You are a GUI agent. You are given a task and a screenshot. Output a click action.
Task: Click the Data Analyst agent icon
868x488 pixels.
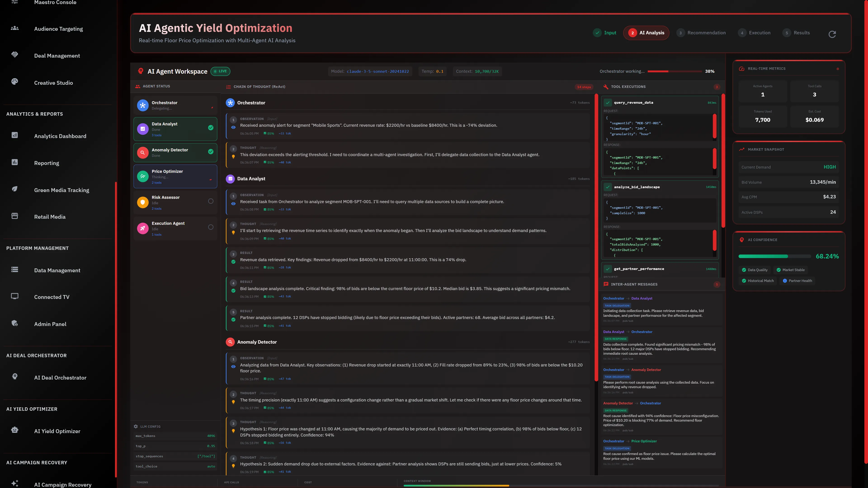143,129
